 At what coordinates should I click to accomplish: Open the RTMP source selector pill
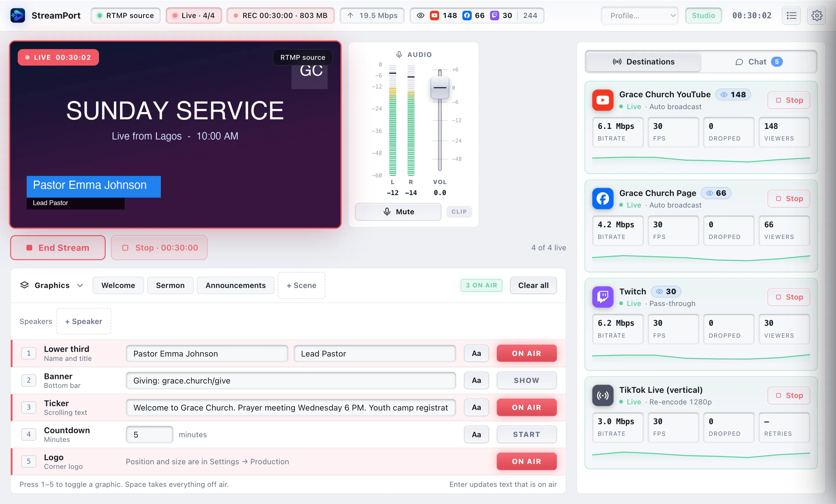pos(125,16)
